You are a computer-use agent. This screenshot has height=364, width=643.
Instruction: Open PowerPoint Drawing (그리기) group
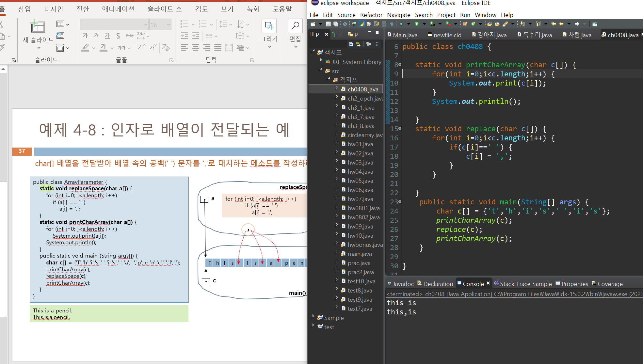coord(269,34)
